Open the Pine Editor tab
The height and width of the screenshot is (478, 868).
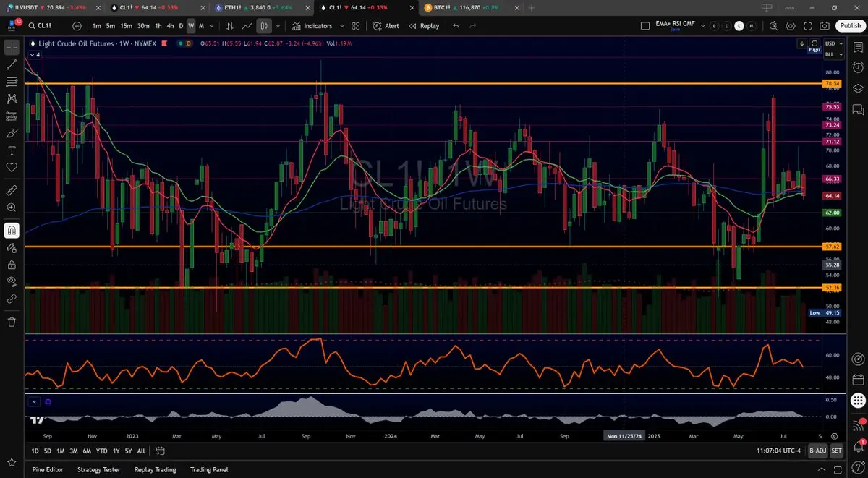click(48, 469)
